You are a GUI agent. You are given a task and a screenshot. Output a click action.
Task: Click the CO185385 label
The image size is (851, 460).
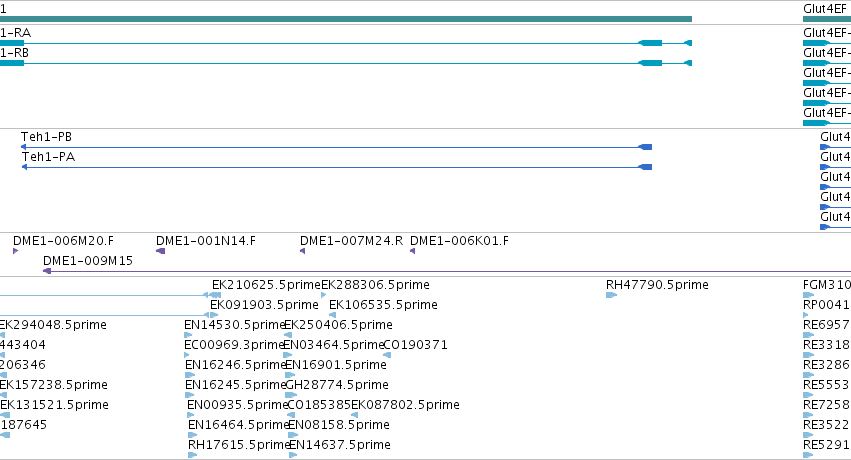pos(319,405)
